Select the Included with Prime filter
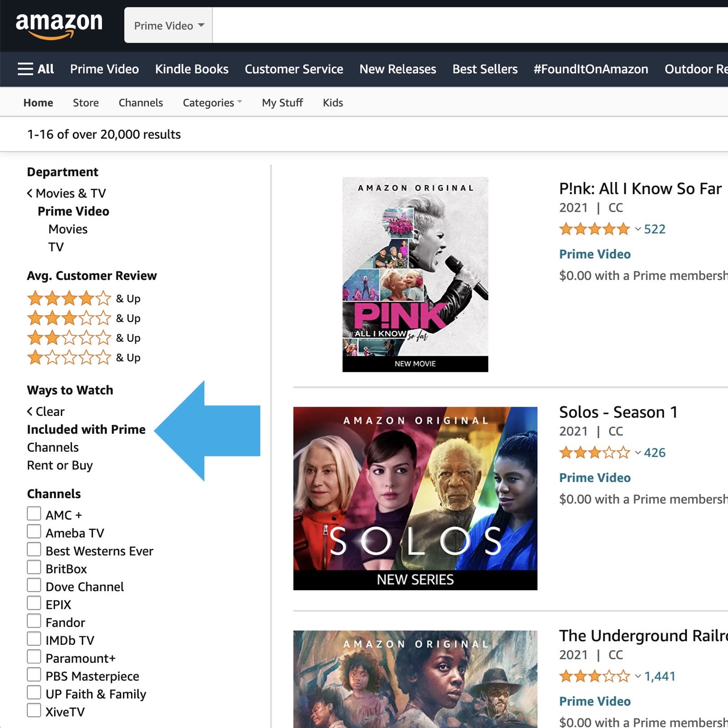Screen dimensions: 728x728 (86, 429)
